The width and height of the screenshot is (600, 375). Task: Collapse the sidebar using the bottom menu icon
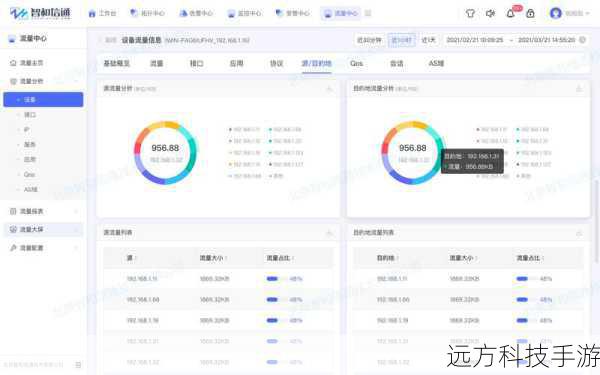point(78,365)
